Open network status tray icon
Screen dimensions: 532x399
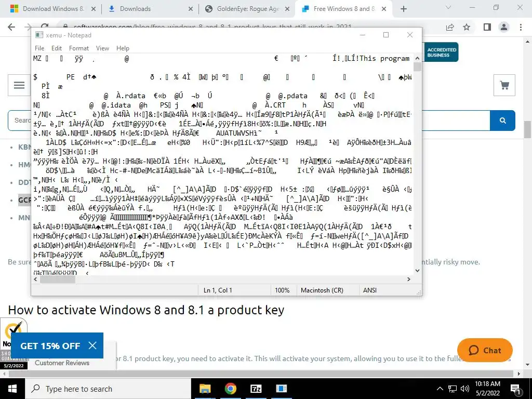453,389
